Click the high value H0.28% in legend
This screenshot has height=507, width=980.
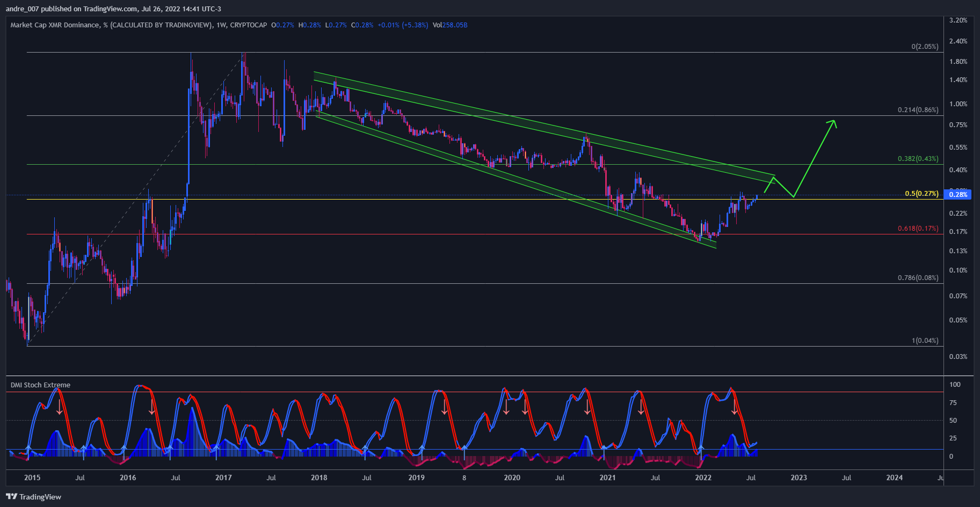pos(310,25)
